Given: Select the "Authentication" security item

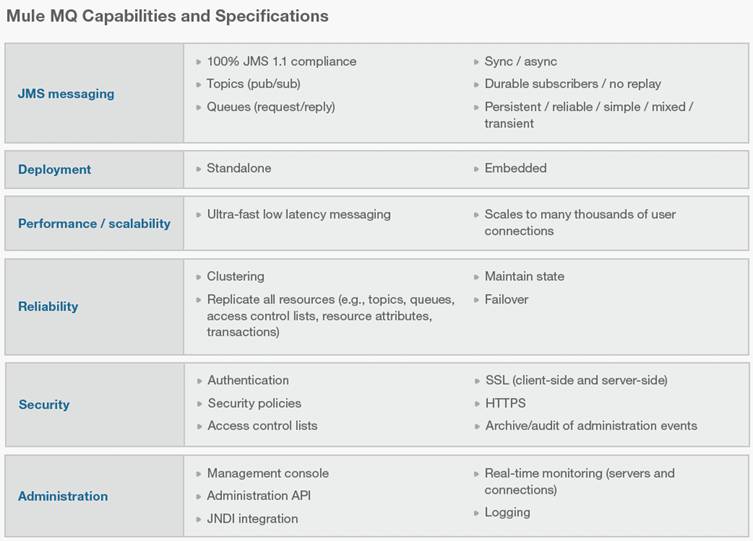Looking at the screenshot, I should tap(248, 380).
